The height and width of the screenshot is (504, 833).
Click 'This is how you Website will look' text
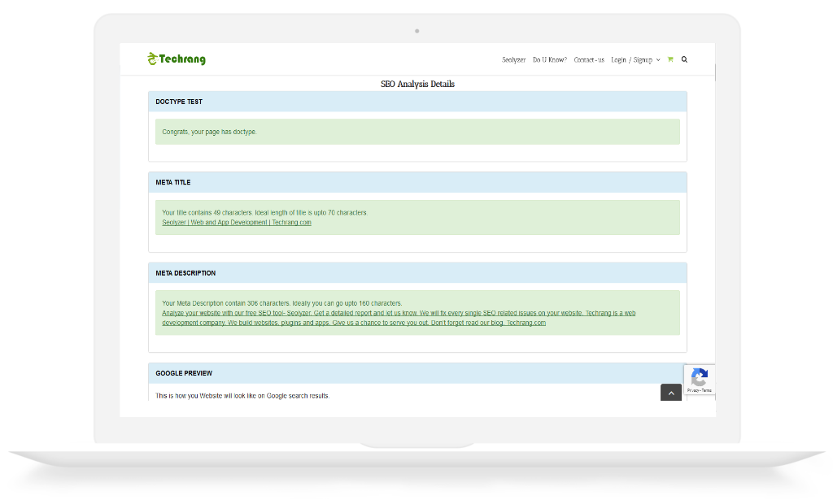242,396
